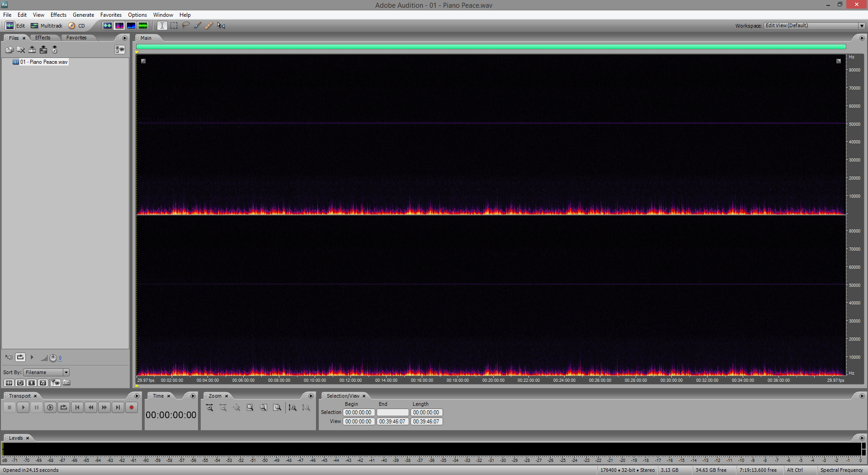Screen dimensions: 868x475
Task: Click the Import File icon
Action: (x=9, y=50)
